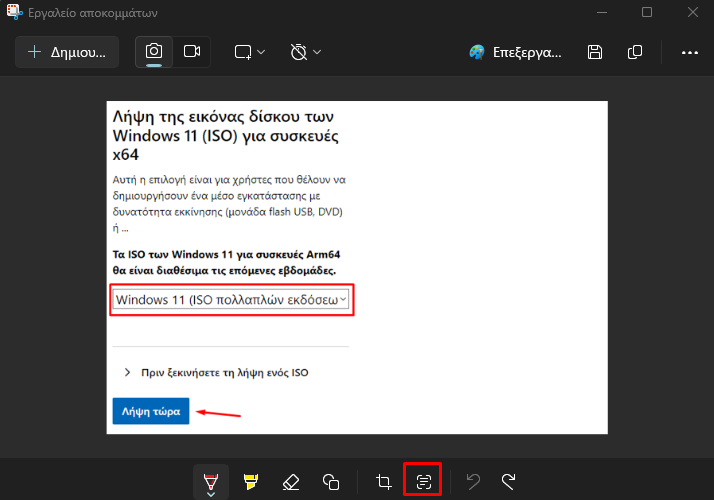Minimize the Εργαλείο αποκομμάτων window
Viewport: 714px width, 500px height.
click(x=602, y=12)
